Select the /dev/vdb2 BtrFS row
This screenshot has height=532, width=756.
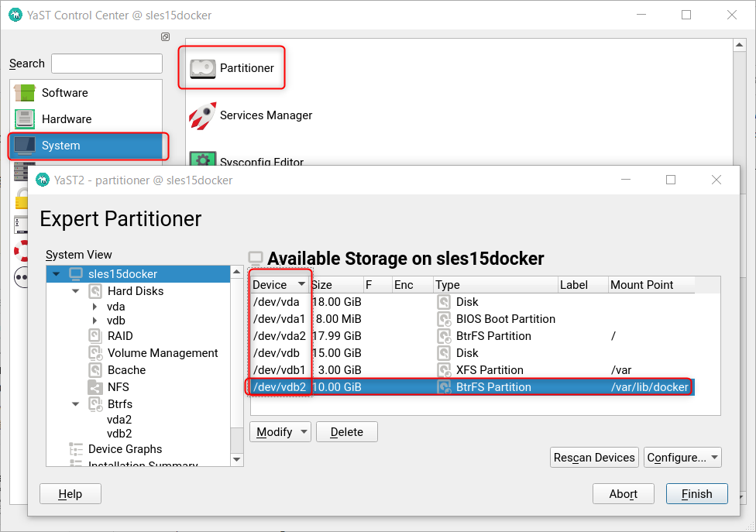(472, 387)
